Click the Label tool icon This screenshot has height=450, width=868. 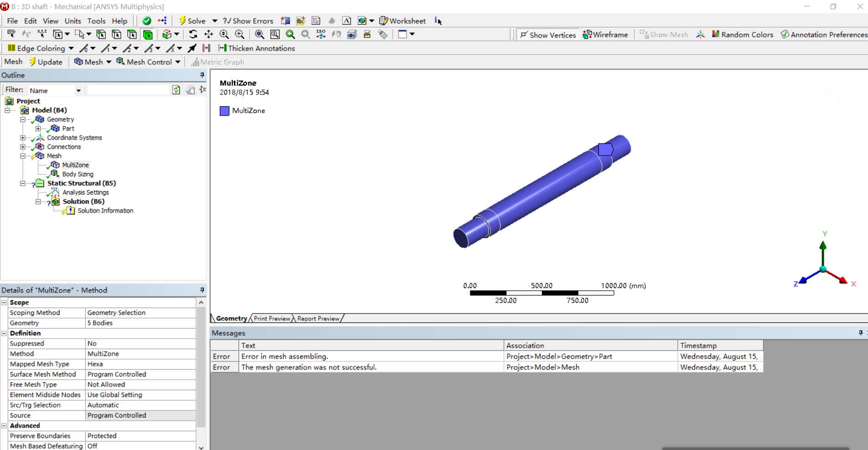click(x=11, y=34)
